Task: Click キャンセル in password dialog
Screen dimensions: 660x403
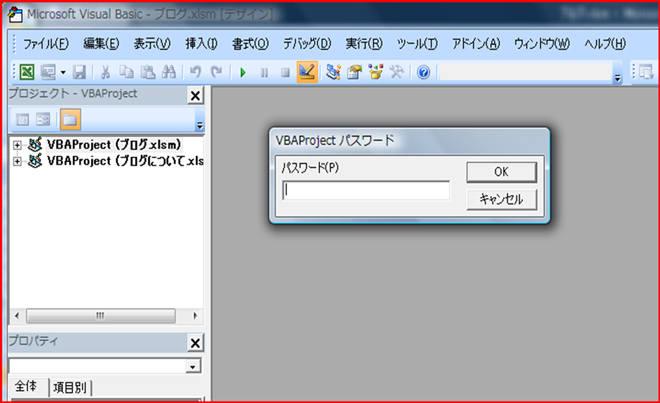Action: click(501, 199)
